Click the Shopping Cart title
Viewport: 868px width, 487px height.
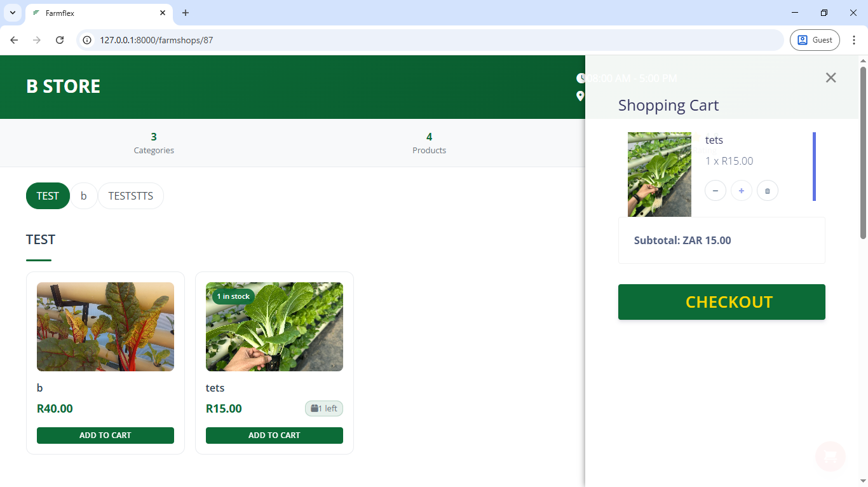[x=668, y=106]
